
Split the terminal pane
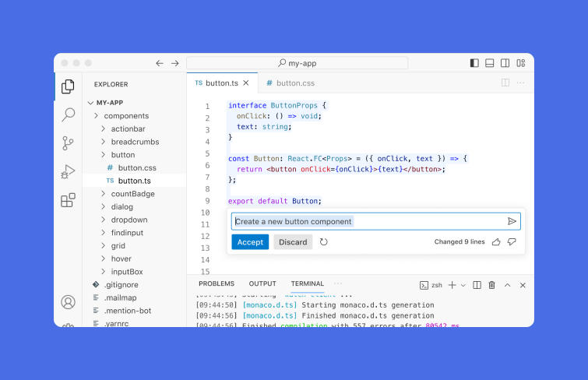tap(477, 285)
